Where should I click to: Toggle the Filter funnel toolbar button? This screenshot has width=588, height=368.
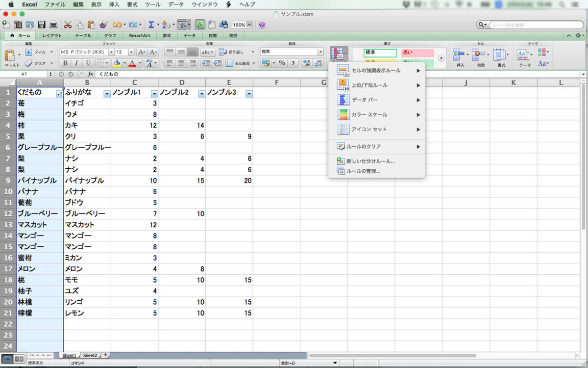(182, 25)
